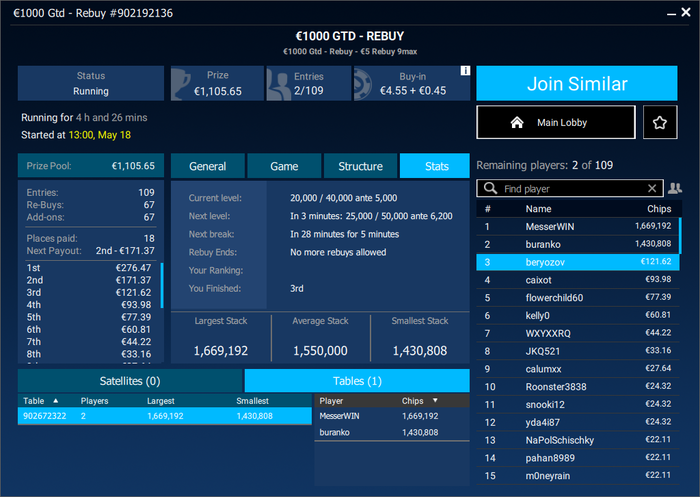This screenshot has width=700, height=497.
Task: Select MesserWIN in remaining players list
Action: pyautogui.click(x=578, y=226)
